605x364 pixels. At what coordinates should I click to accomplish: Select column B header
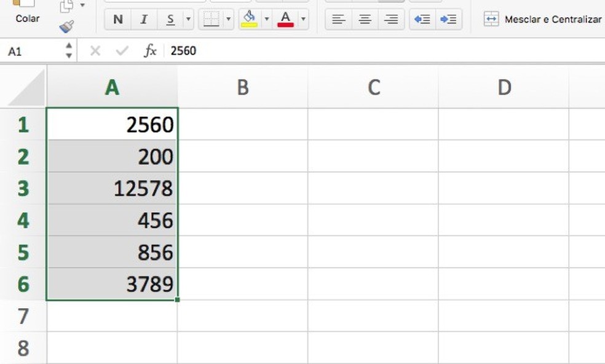click(242, 87)
